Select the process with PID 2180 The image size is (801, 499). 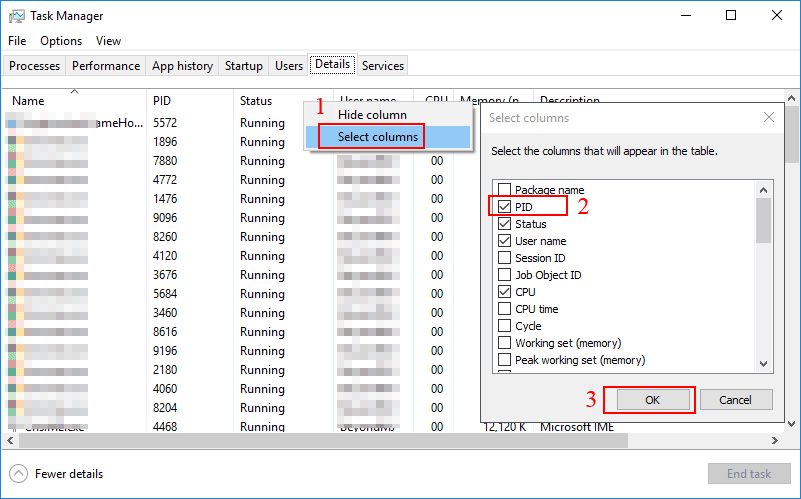pyautogui.click(x=165, y=370)
